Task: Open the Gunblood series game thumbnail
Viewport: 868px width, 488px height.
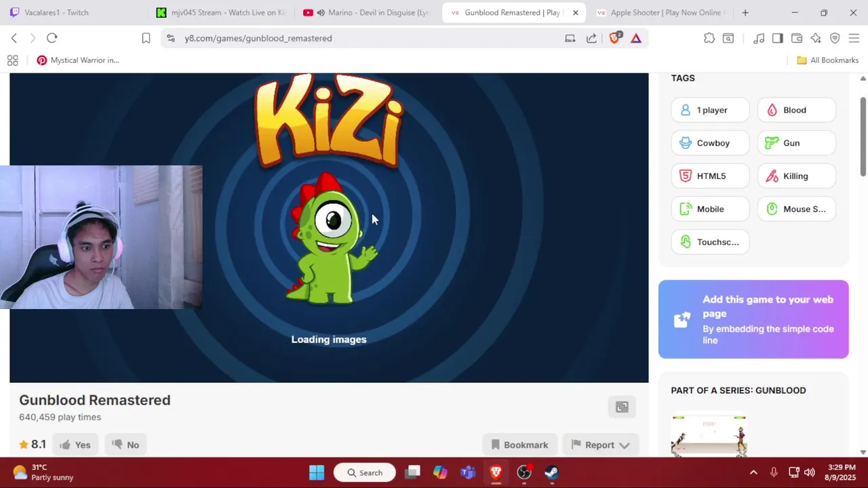Action: tap(709, 435)
